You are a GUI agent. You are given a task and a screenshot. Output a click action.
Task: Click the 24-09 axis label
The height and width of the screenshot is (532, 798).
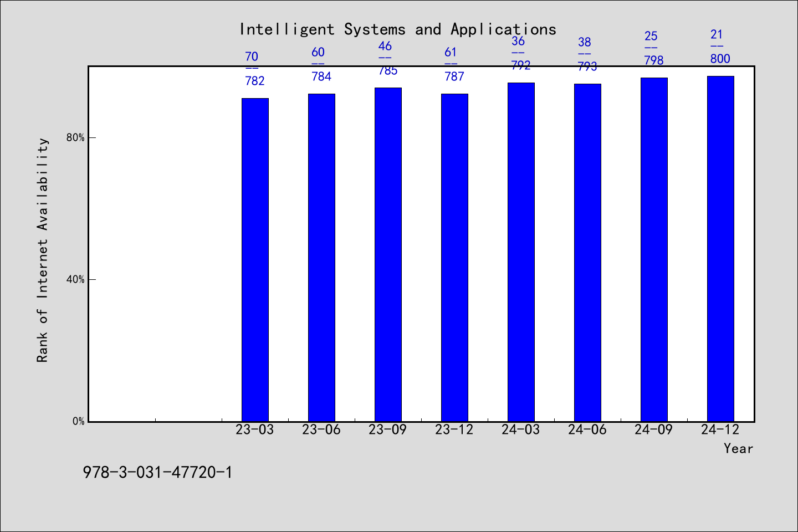pos(654,430)
